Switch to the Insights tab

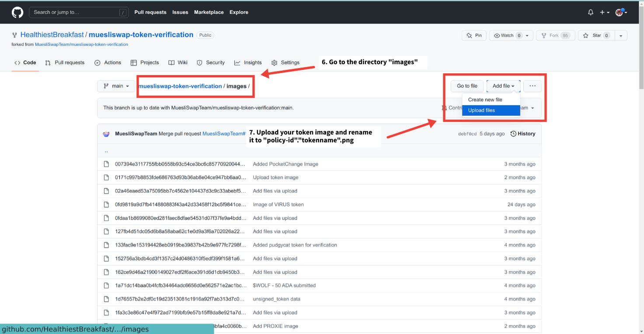pos(248,62)
